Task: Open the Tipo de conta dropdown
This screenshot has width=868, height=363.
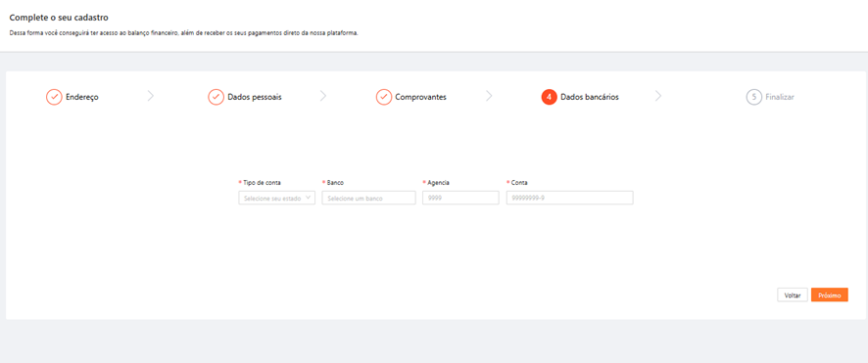Action: (277, 198)
